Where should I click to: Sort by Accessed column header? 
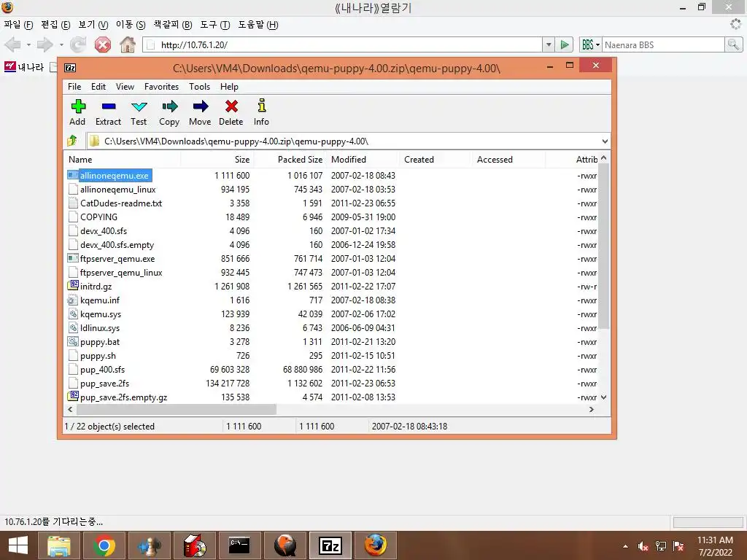(x=508, y=160)
